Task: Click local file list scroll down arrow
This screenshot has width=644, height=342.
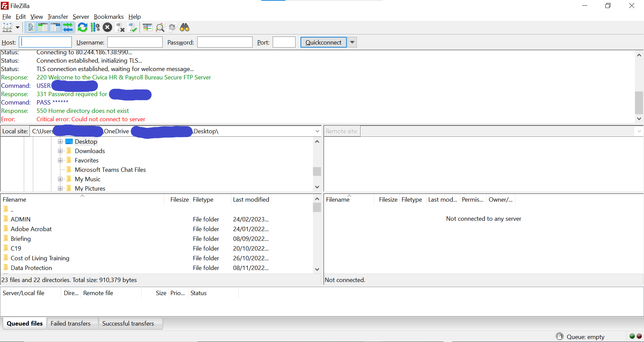Action: coord(317,269)
